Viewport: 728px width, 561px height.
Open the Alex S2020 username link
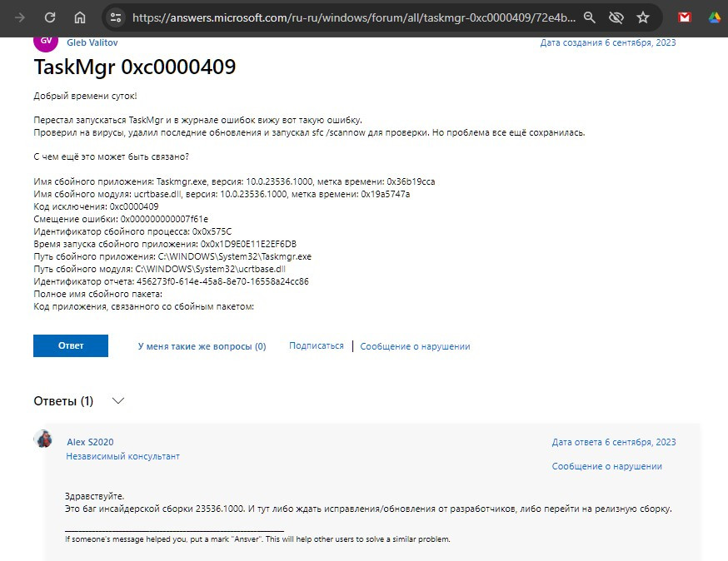[x=90, y=442]
